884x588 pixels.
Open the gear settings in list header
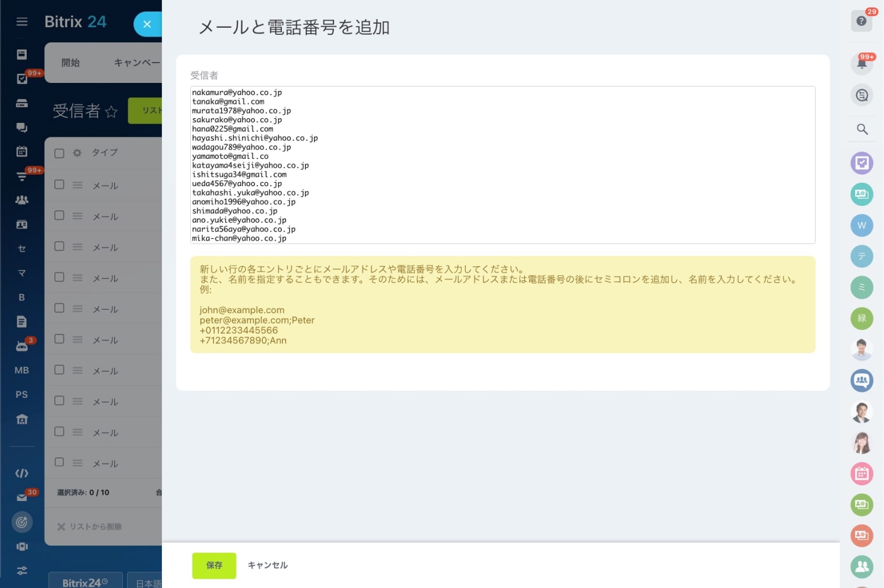click(x=77, y=153)
